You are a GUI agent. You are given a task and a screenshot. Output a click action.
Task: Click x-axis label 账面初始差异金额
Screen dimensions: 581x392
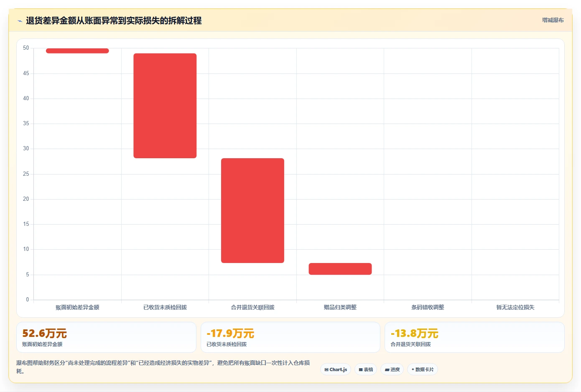pos(77,307)
